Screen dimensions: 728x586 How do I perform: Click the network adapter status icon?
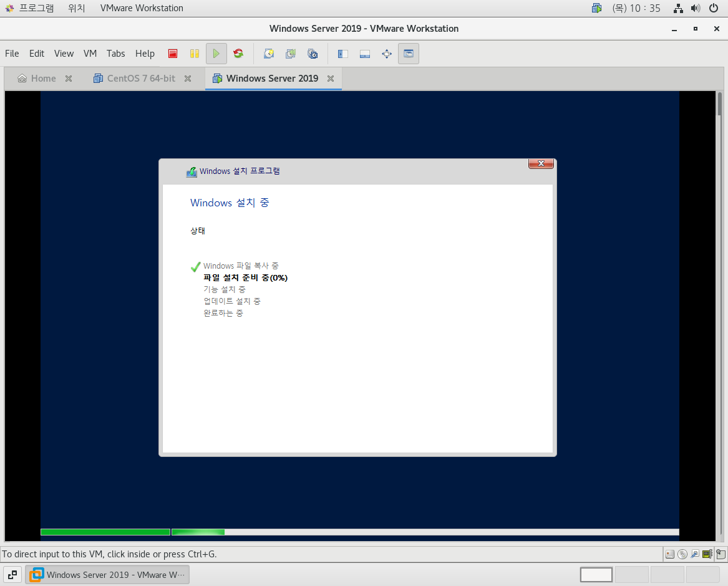pyautogui.click(x=707, y=554)
